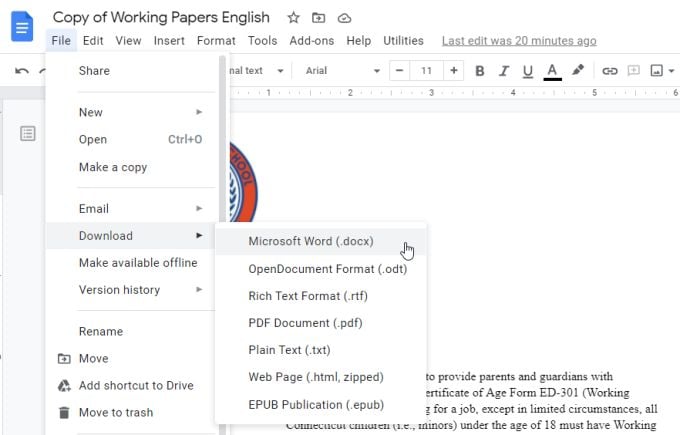
Task: Open the Tools menu
Action: [x=262, y=40]
